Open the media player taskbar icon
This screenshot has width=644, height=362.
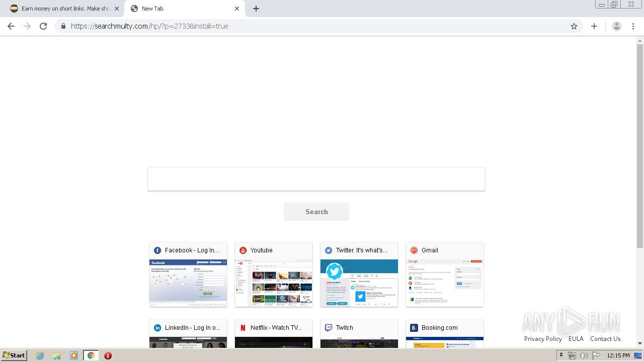point(74,355)
